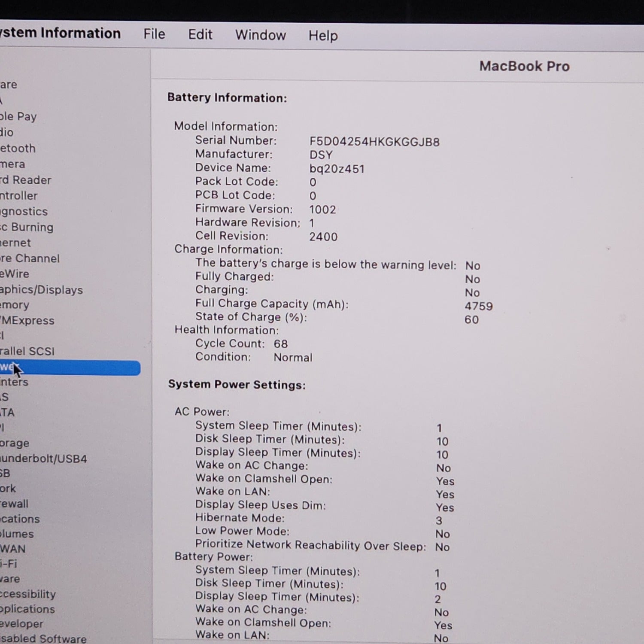This screenshot has width=644, height=644.
Task: Select Apple Pay in the sidebar
Action: point(18,116)
